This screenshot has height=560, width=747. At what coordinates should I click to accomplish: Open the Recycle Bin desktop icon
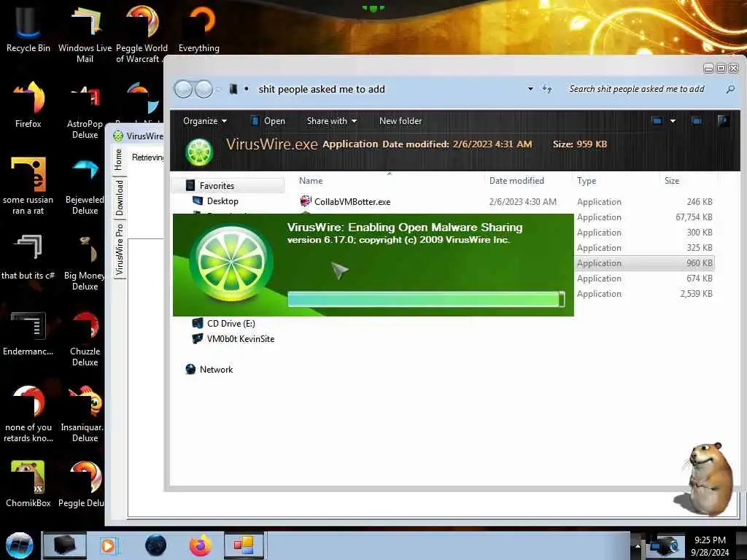click(28, 28)
